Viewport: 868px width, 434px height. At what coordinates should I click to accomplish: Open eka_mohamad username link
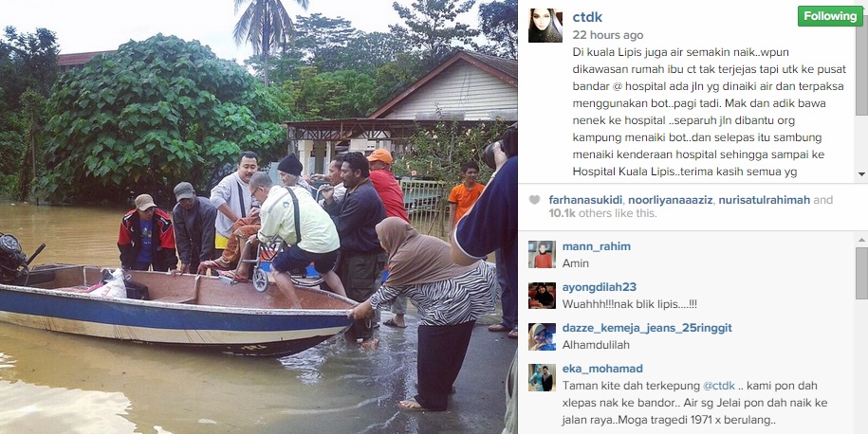[602, 370]
